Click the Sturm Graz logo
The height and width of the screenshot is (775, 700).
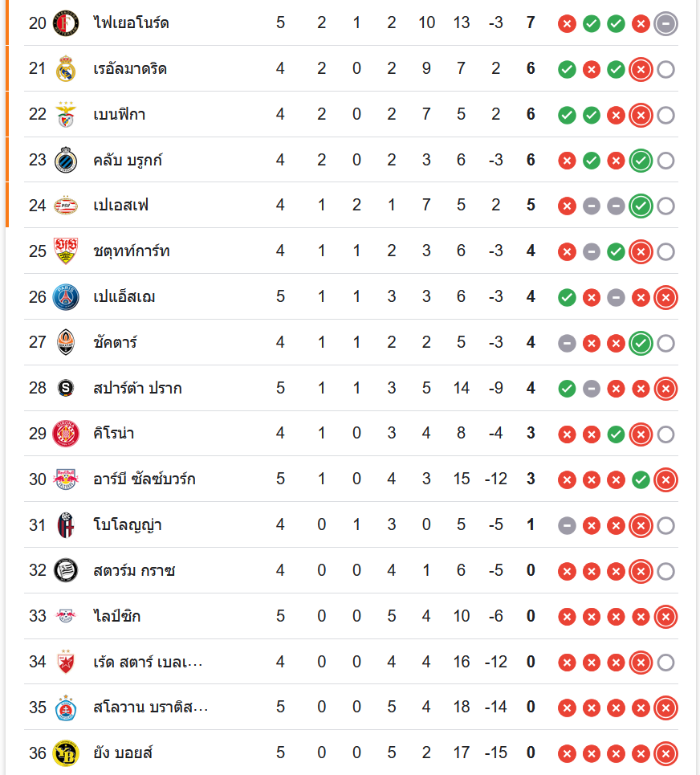point(65,571)
